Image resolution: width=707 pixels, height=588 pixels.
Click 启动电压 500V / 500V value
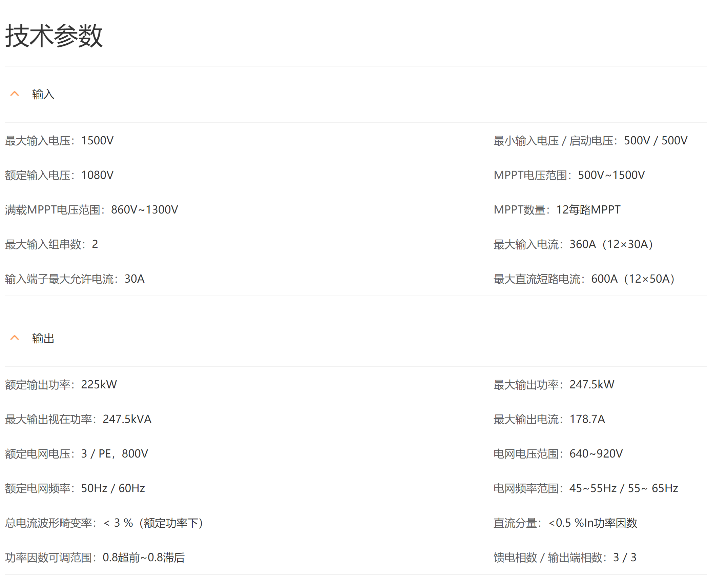pos(656,141)
